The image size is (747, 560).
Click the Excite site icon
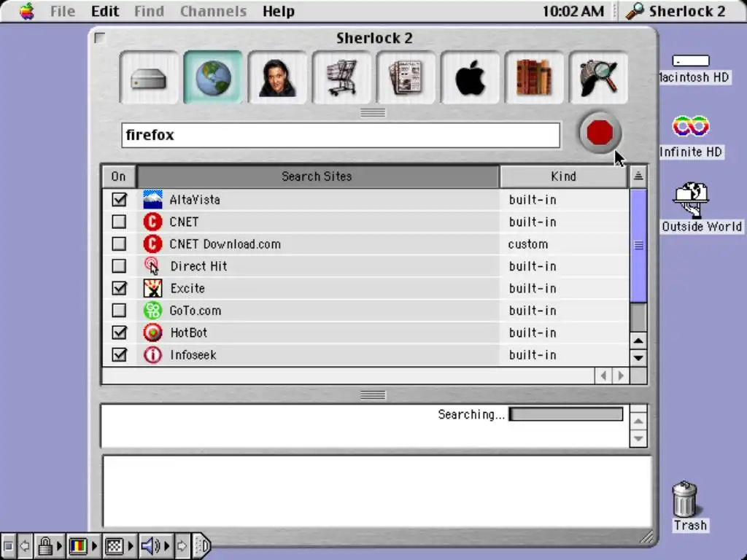tap(152, 288)
